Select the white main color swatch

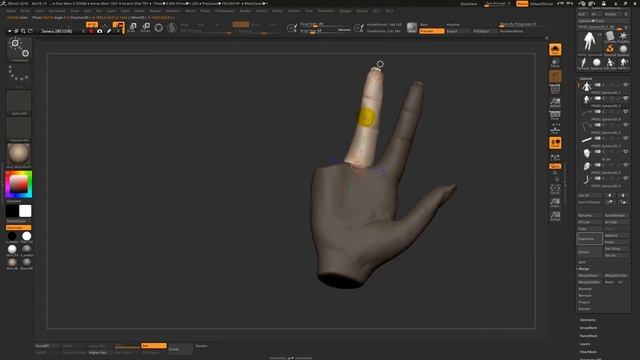[x=25, y=211]
